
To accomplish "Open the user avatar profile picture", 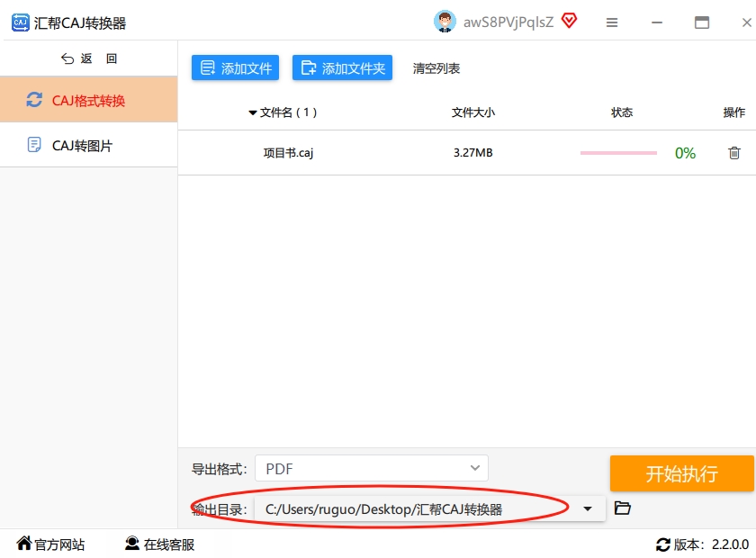I will point(445,22).
